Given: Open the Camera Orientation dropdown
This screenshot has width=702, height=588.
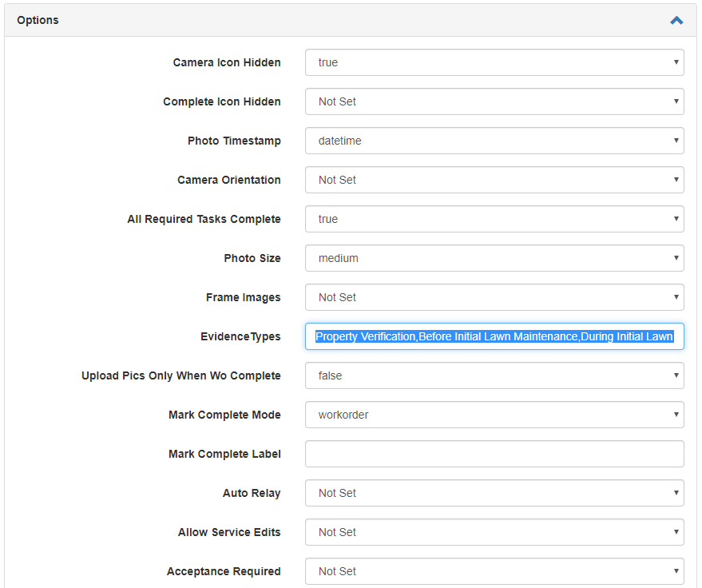Looking at the screenshot, I should 494,180.
